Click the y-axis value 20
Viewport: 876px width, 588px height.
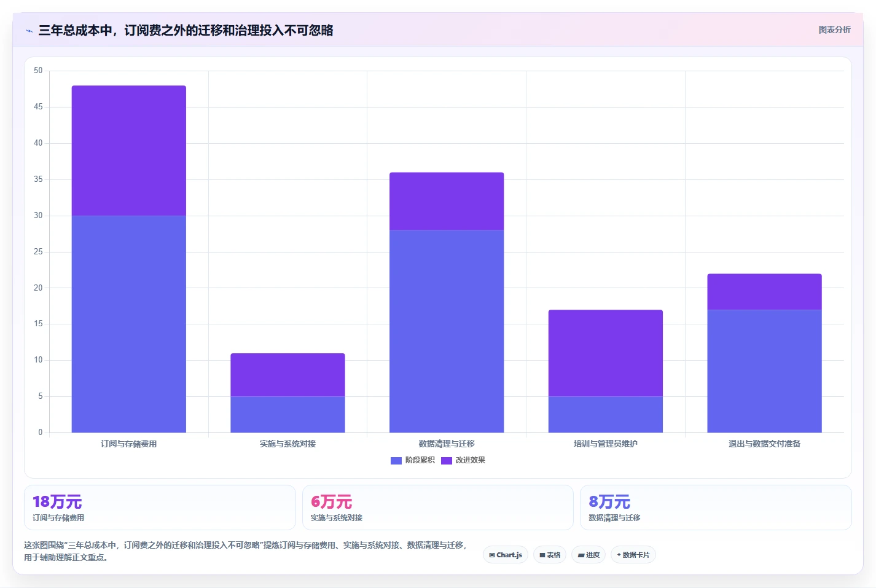(38, 288)
